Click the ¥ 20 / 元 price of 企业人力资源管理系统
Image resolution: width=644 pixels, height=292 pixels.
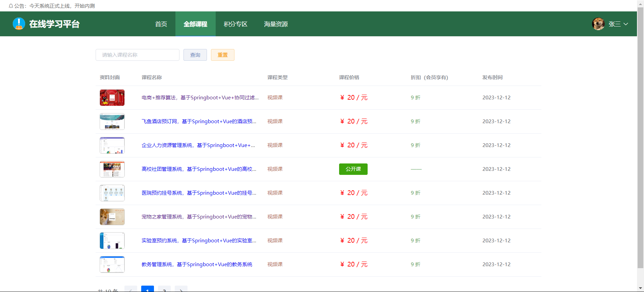coord(354,145)
